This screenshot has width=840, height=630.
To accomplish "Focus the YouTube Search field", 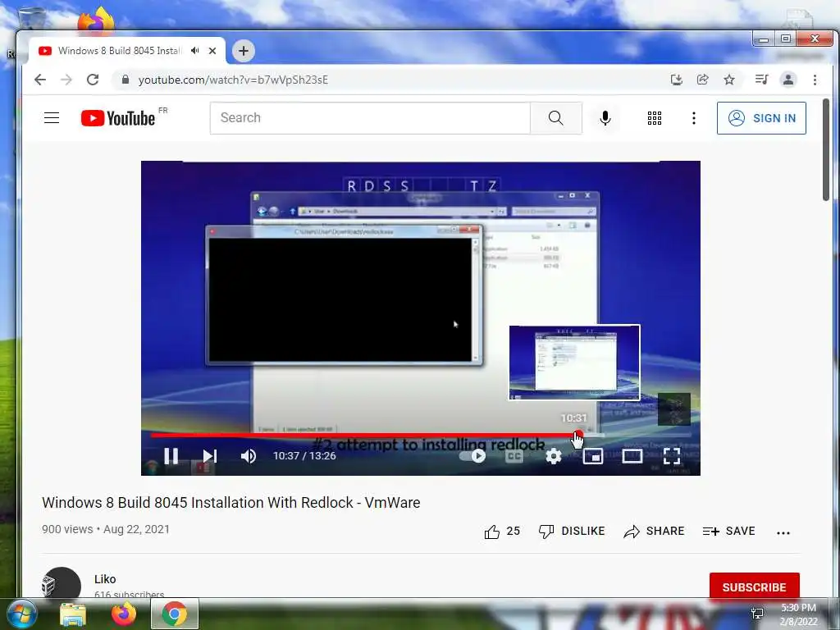I will (370, 118).
